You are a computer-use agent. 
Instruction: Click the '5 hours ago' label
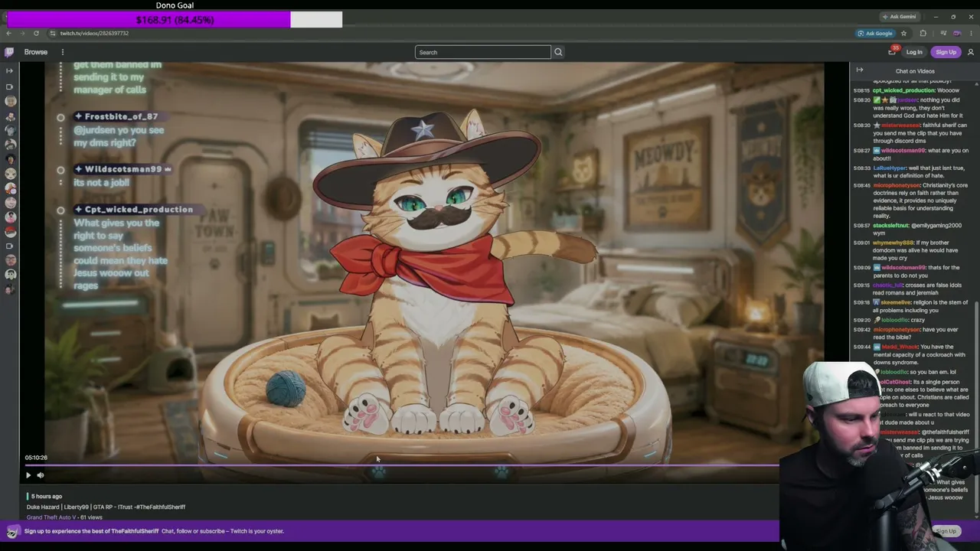click(47, 497)
